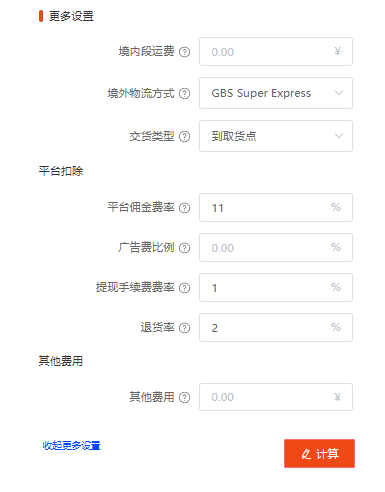Click help icon next to 平台佣金费率
The height and width of the screenshot is (492, 385).
tap(184, 208)
